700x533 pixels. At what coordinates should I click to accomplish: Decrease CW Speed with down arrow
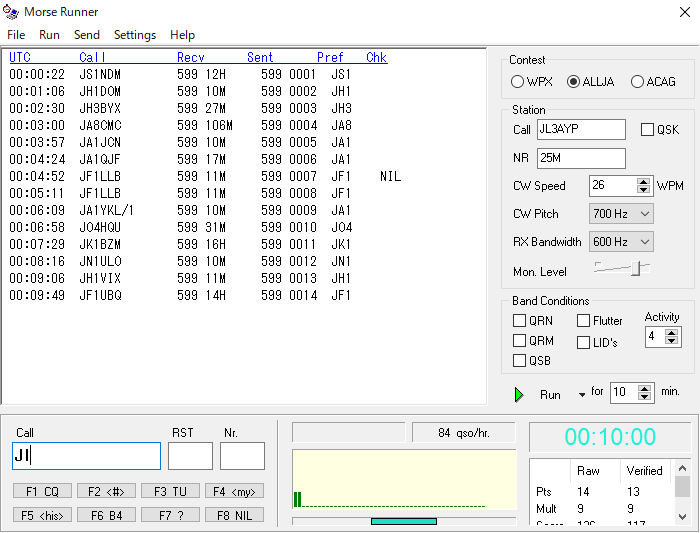coord(643,190)
